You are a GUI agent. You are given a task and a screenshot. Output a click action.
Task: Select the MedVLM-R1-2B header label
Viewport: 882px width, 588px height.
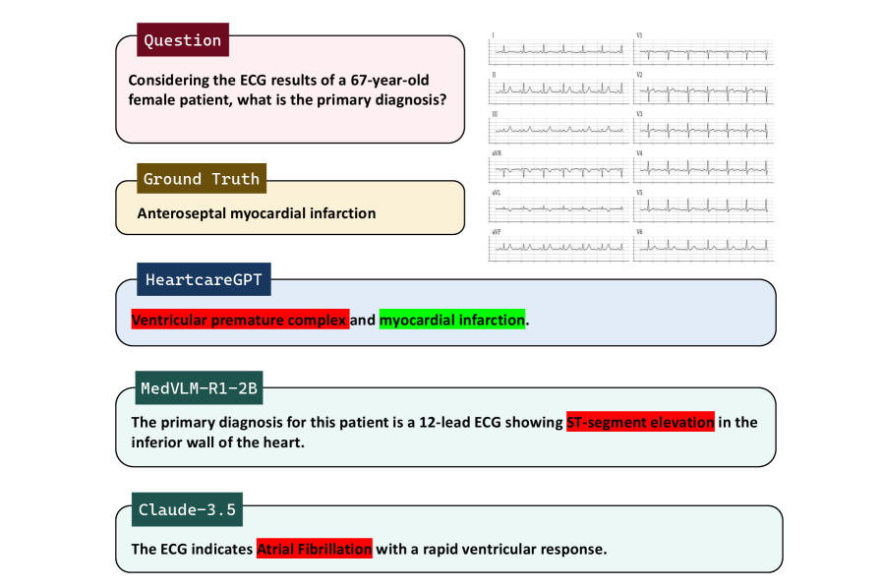199,388
